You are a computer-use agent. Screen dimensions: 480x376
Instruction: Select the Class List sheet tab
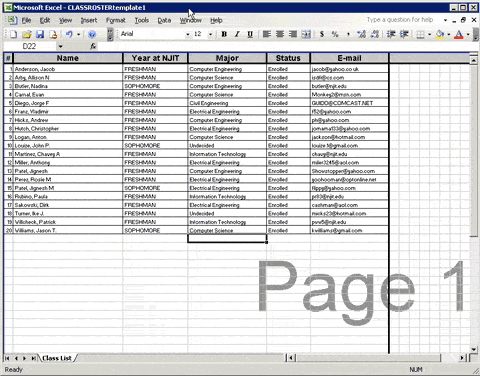click(x=57, y=358)
